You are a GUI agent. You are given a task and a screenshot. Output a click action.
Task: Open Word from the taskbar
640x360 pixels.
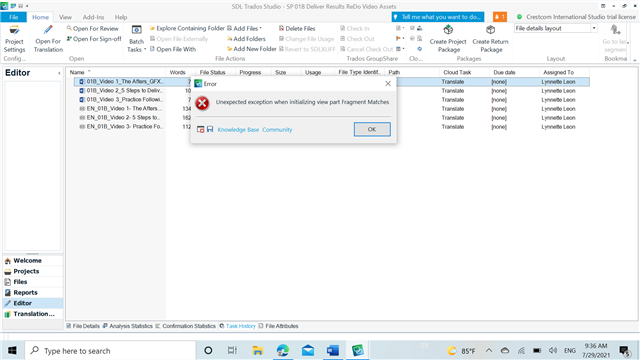333,350
